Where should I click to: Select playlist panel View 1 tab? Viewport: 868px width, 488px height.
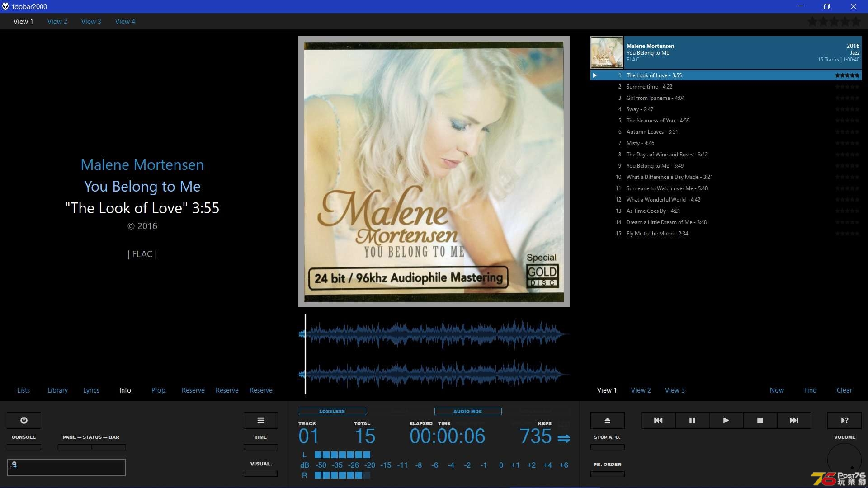pos(607,390)
